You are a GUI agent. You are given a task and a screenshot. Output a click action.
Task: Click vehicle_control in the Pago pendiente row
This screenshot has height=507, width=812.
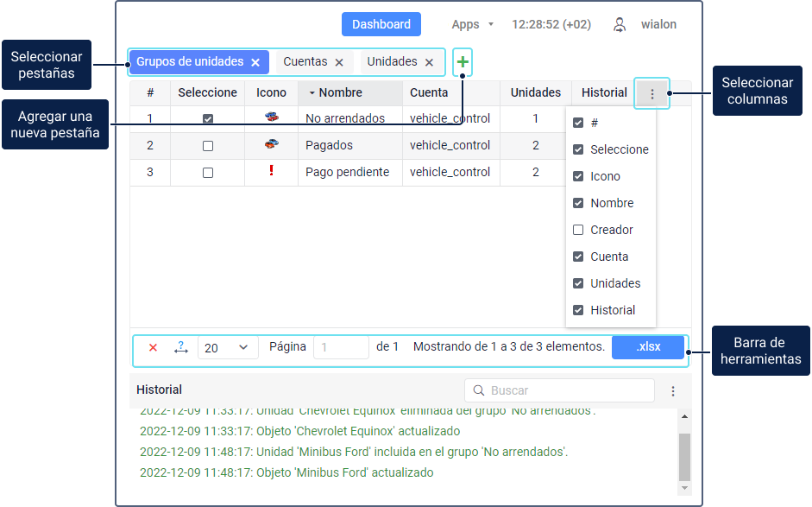tap(450, 172)
